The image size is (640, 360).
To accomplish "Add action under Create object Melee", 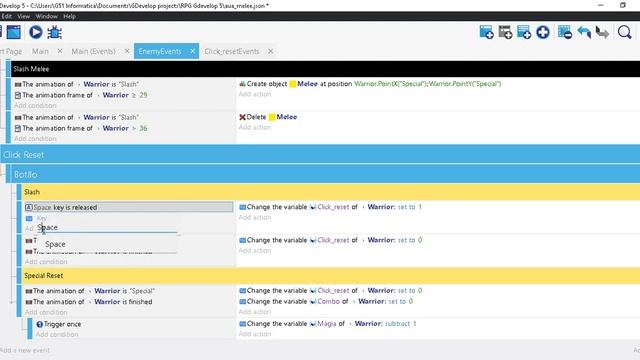I will (255, 94).
